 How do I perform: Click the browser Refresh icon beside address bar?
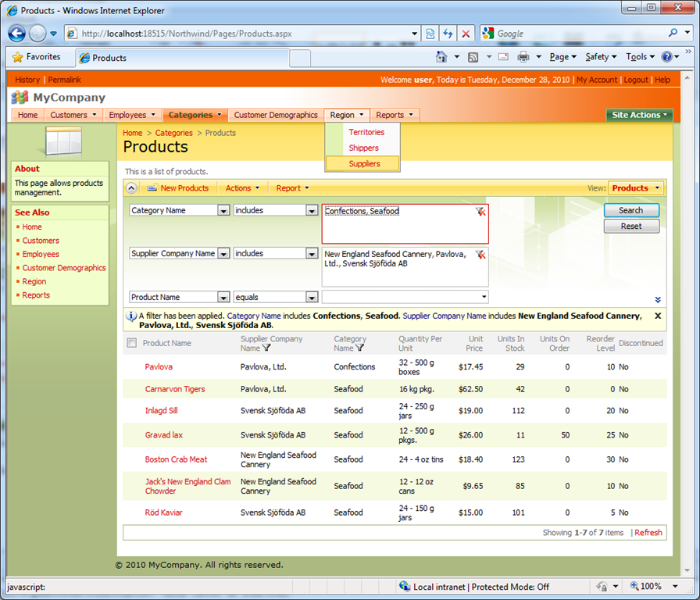coord(448,34)
